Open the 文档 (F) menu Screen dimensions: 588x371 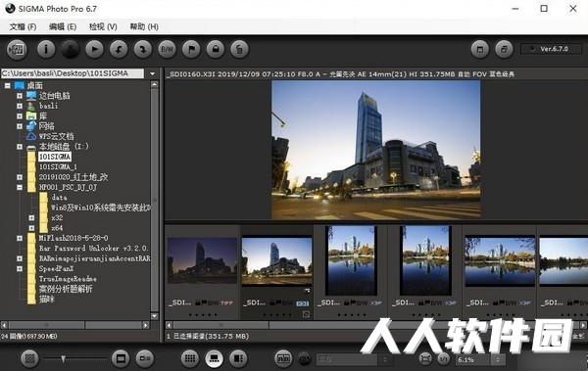(x=23, y=26)
